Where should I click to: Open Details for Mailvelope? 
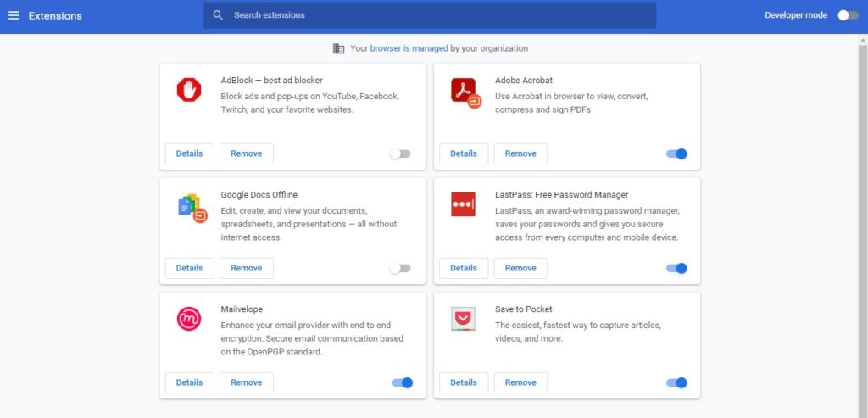[x=189, y=382]
